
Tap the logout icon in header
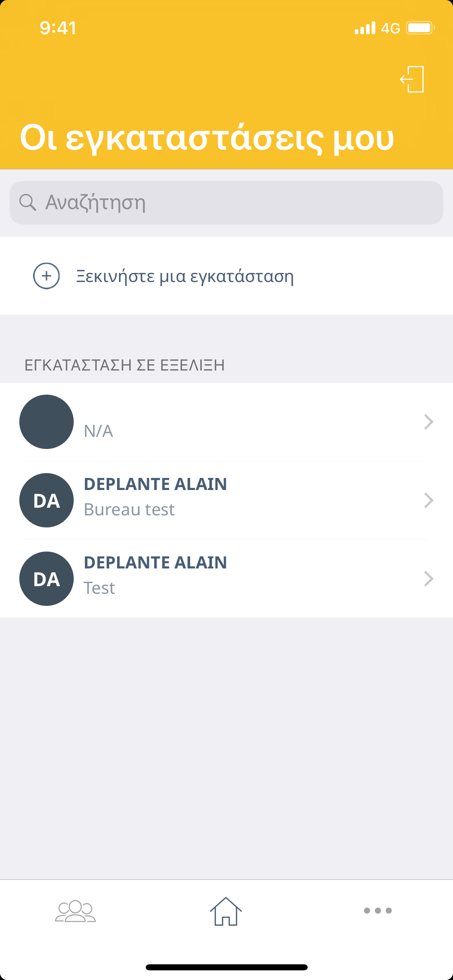click(x=412, y=79)
